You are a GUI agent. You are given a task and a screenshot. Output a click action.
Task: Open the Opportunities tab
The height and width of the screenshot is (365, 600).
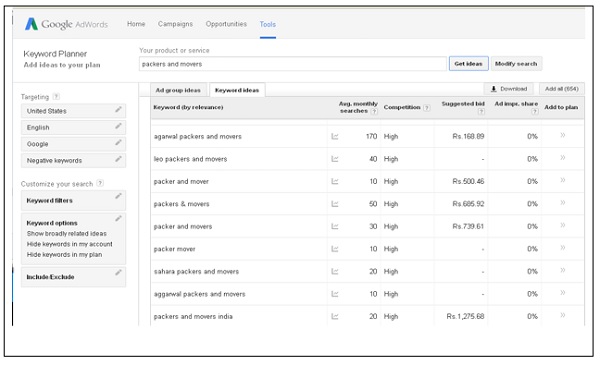pos(226,24)
